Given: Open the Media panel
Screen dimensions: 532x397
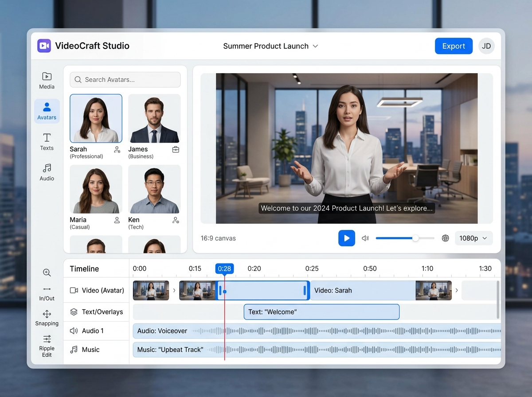Looking at the screenshot, I should [47, 81].
